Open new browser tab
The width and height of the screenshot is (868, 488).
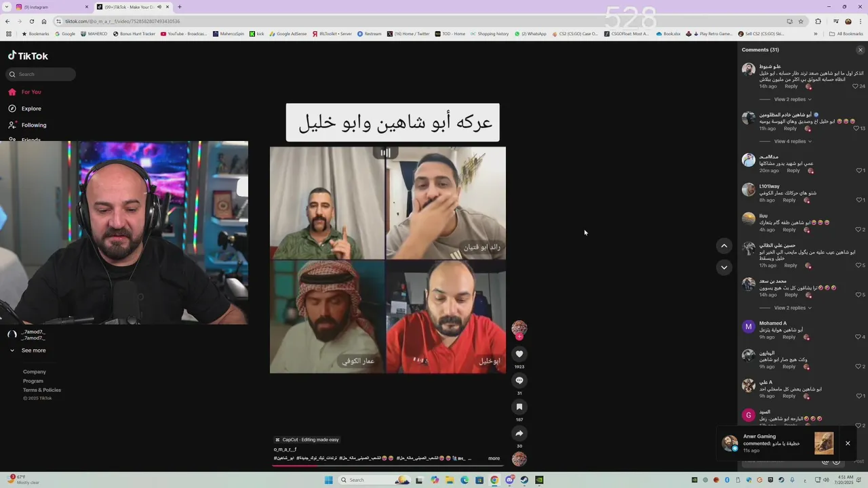(180, 7)
